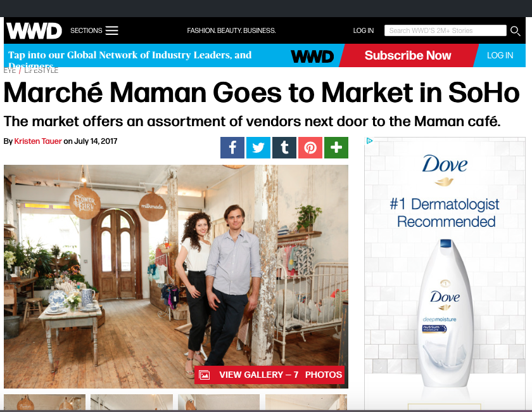Click the search magnifying glass icon
This screenshot has height=412, width=532.
[516, 31]
